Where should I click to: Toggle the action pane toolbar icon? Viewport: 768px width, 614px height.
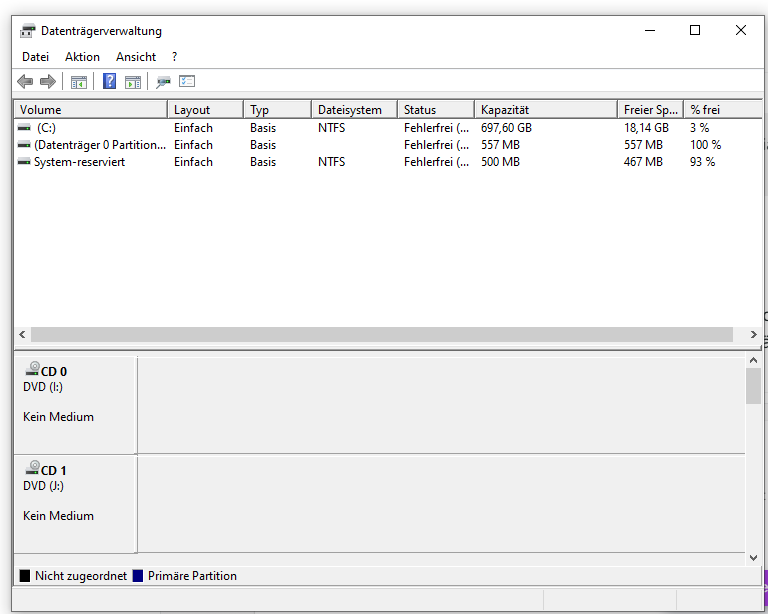(133, 82)
